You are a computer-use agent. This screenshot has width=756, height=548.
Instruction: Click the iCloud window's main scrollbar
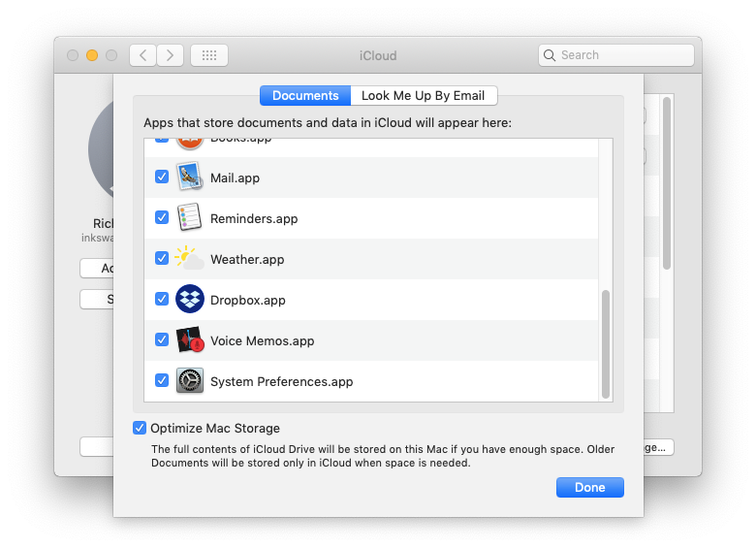(x=667, y=183)
